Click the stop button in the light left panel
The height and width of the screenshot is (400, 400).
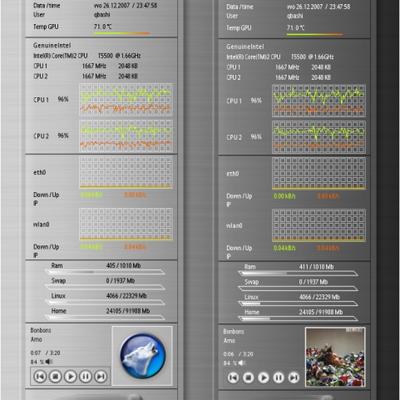pyautogui.click(x=55, y=377)
